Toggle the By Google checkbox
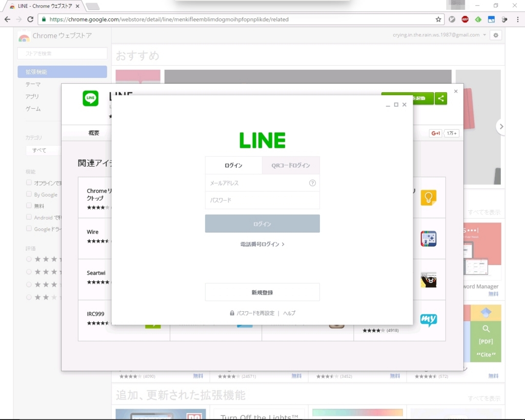525x420 pixels. point(29,194)
